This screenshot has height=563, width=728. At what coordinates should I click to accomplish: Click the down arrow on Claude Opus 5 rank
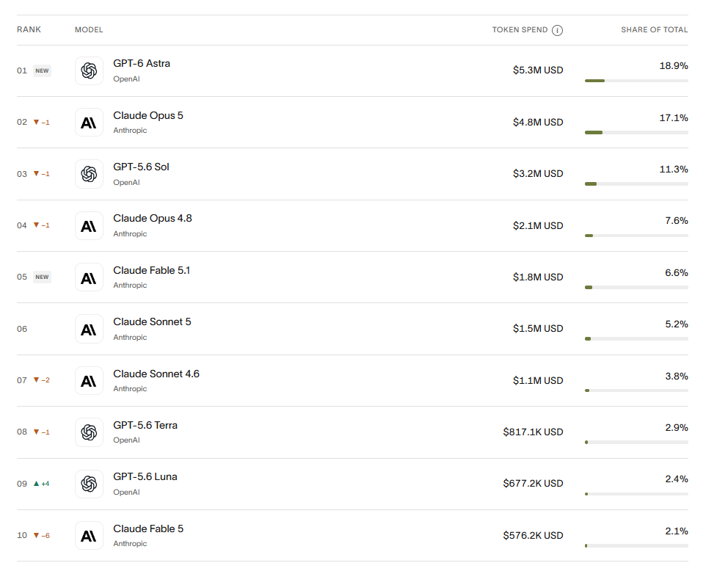[36, 122]
